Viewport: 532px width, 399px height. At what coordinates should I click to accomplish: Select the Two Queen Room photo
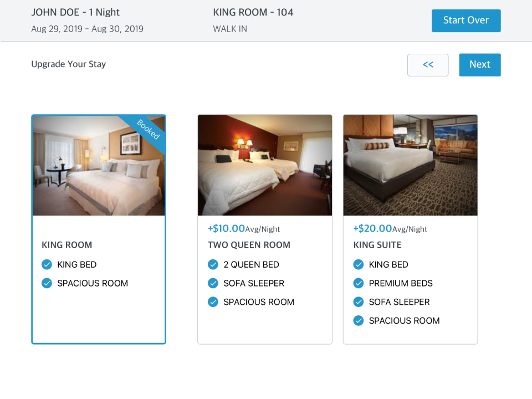265,165
